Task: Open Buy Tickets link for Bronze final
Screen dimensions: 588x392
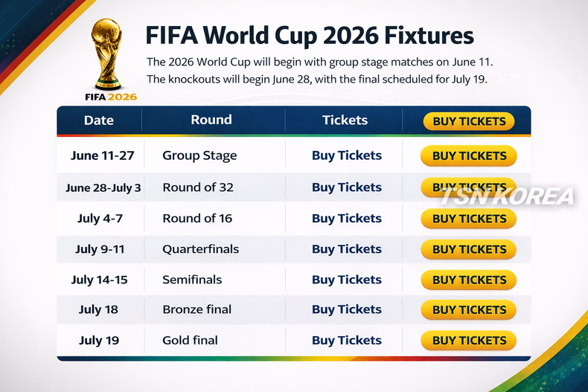Action: click(x=346, y=309)
